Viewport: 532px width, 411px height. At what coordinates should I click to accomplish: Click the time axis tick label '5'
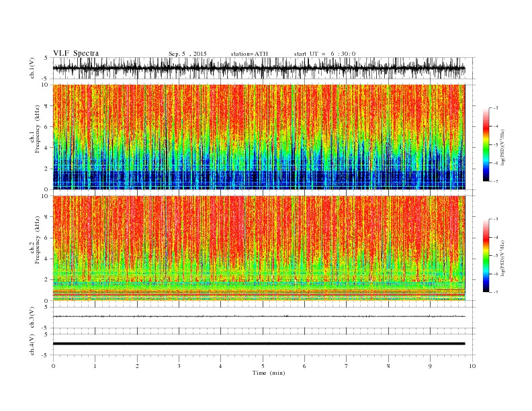[263, 366]
